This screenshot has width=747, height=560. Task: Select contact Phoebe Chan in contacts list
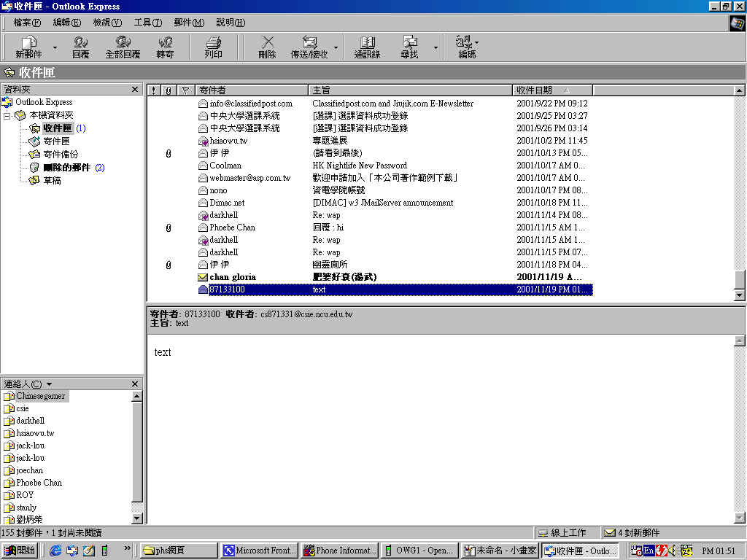click(x=39, y=483)
